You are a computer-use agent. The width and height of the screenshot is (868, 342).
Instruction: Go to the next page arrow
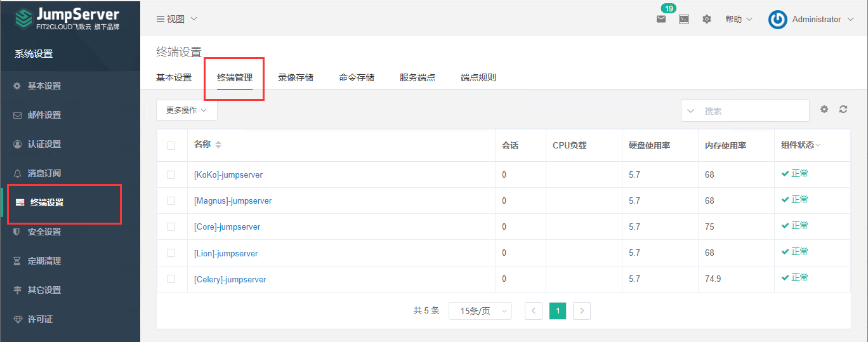pos(582,311)
